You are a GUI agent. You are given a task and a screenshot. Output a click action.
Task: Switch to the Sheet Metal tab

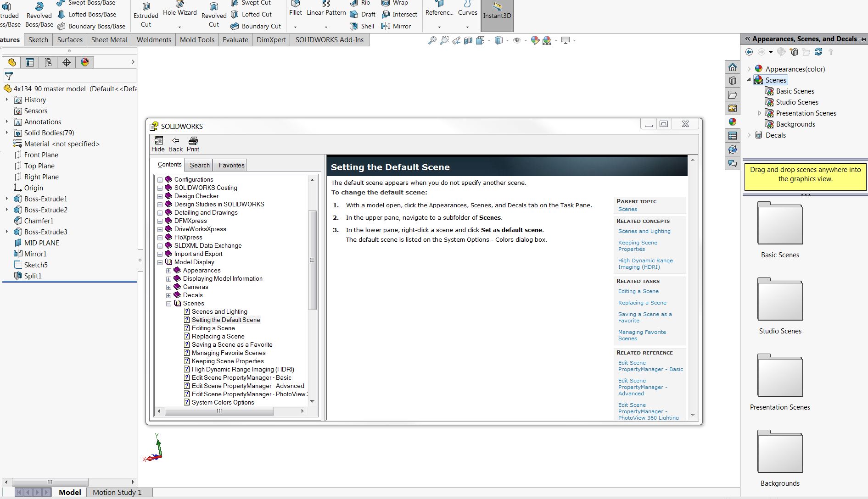[x=109, y=40]
